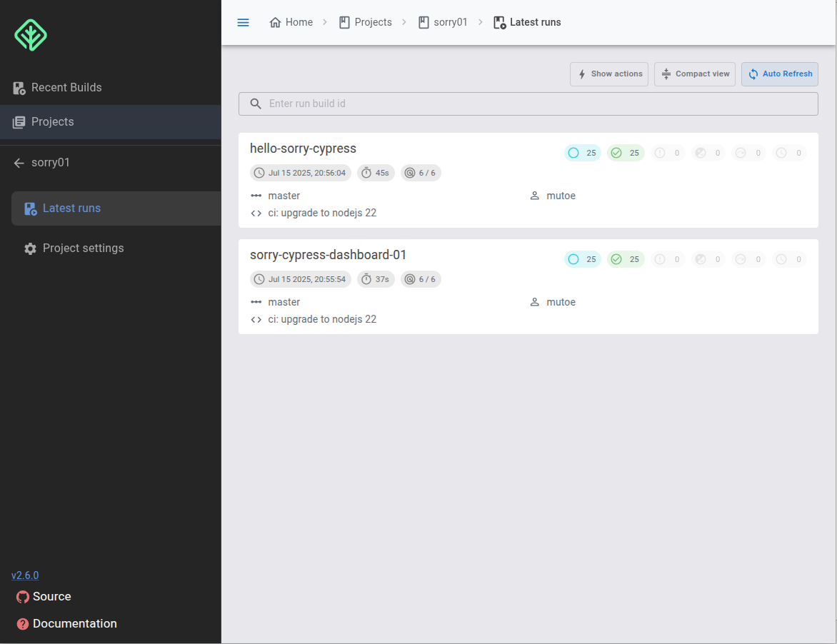The image size is (837, 644).
Task: Click the Jul 15 2025, 20:56:04 timestamp chip
Action: pyautogui.click(x=301, y=173)
